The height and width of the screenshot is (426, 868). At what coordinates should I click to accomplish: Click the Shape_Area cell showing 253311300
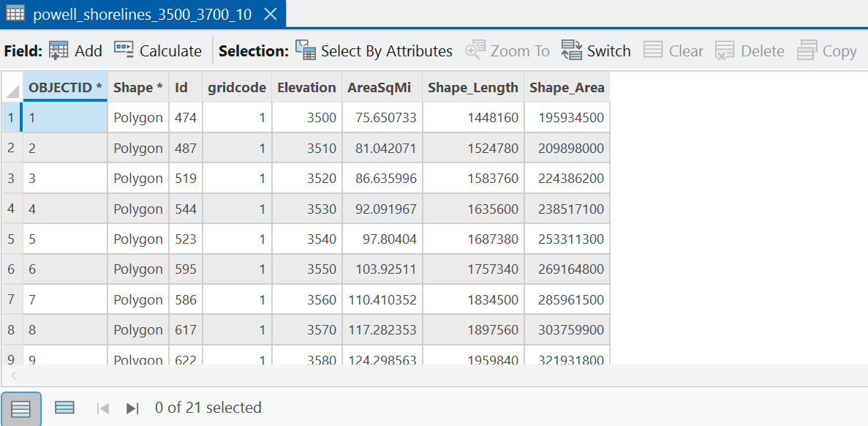coord(567,239)
